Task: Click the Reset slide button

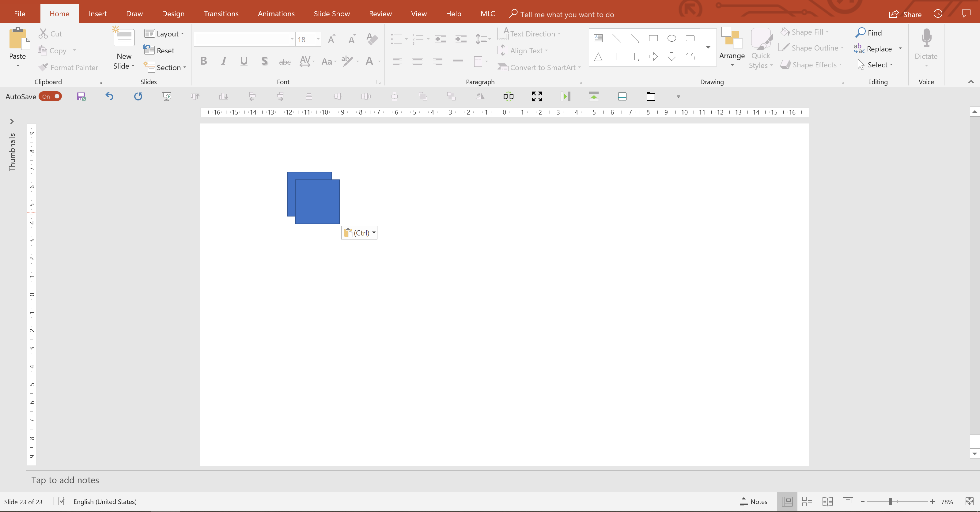Action: tap(159, 51)
